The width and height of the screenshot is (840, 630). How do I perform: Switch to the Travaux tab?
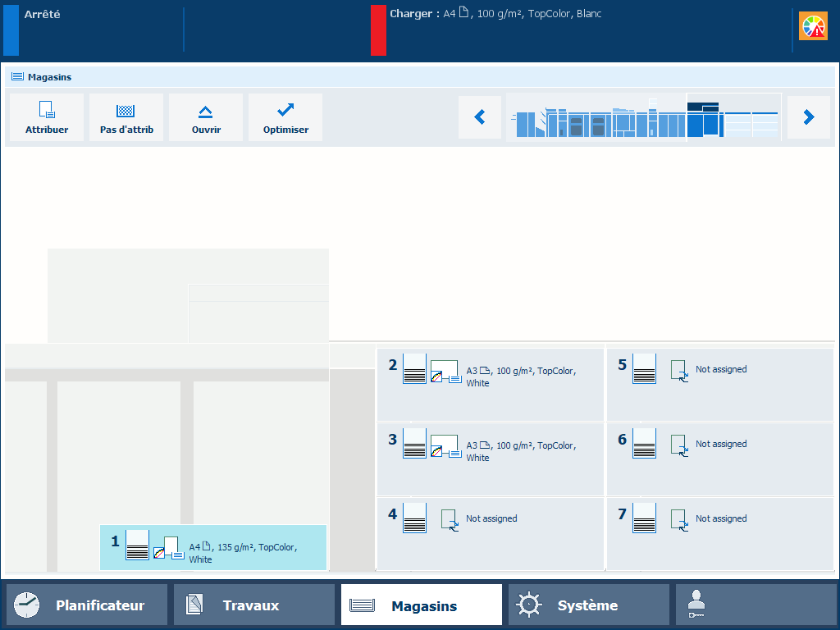(253, 605)
